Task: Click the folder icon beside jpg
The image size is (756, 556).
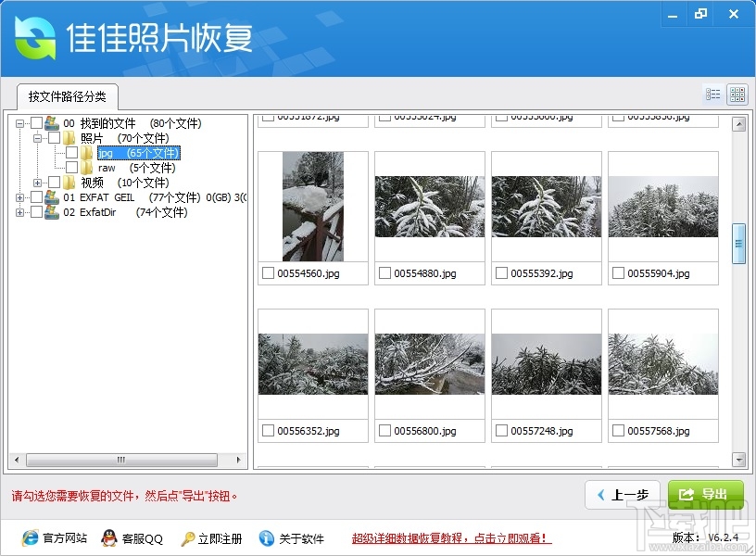Action: [x=87, y=153]
